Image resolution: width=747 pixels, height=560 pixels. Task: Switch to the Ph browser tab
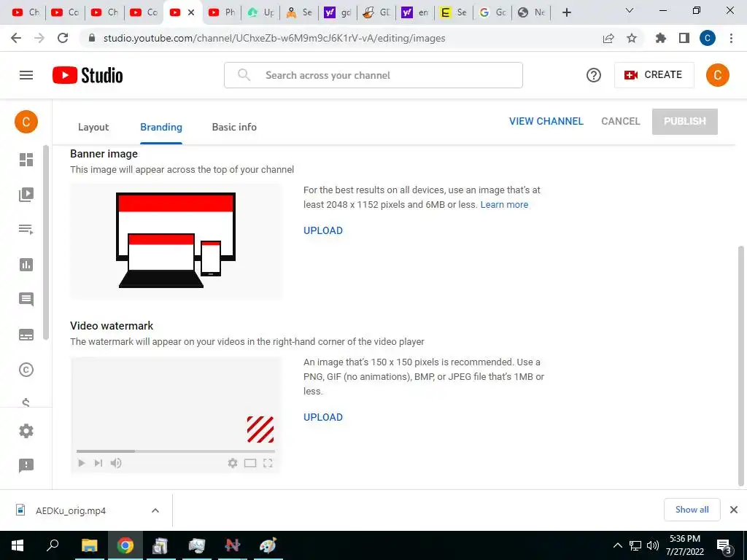point(222,12)
